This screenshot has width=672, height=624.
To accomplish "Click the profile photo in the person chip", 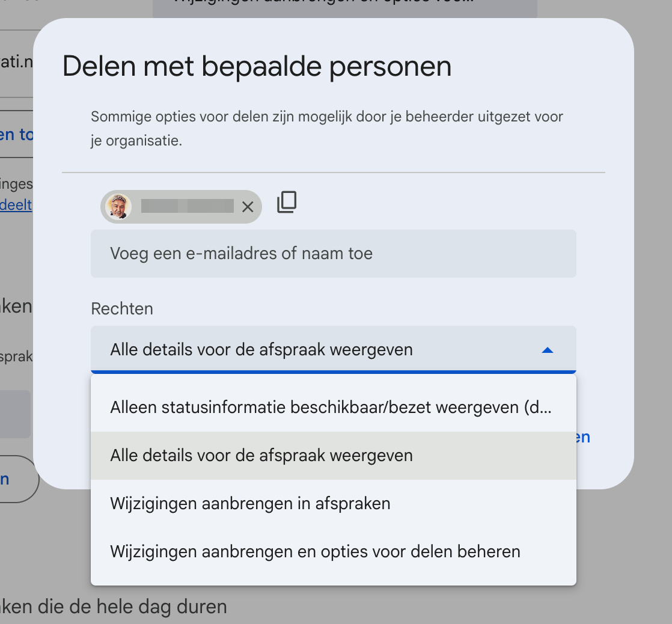I will tap(118, 207).
